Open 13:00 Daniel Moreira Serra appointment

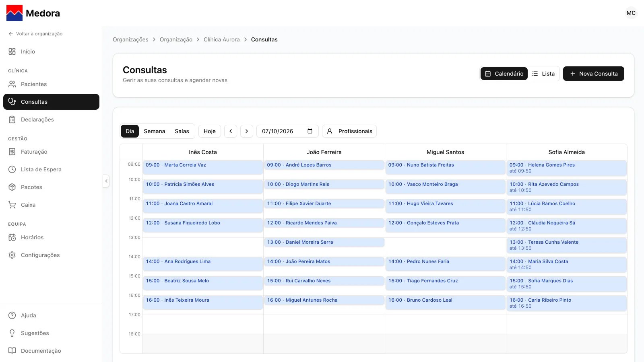coord(324,242)
